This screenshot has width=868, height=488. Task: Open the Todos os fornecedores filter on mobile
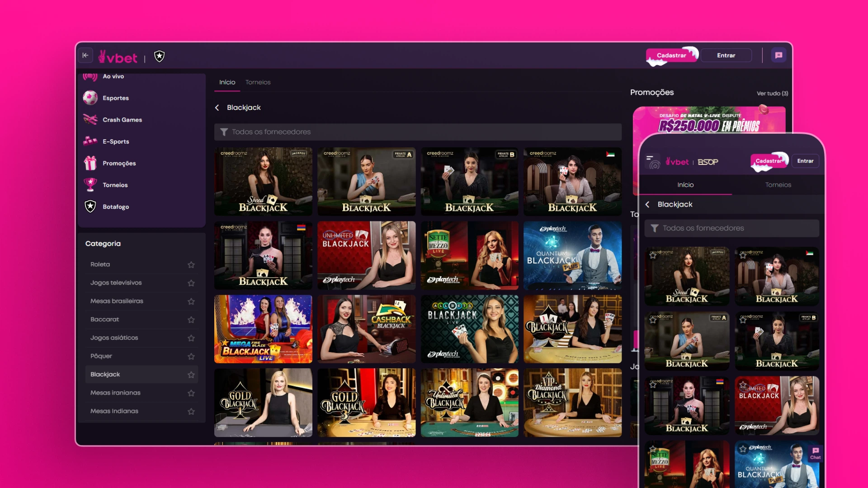(x=731, y=228)
